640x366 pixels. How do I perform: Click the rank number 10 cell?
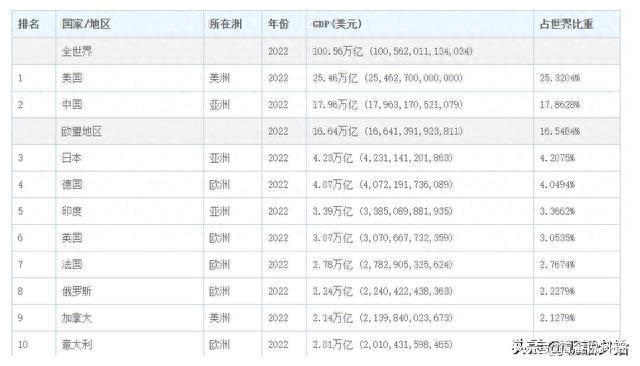pyautogui.click(x=23, y=345)
